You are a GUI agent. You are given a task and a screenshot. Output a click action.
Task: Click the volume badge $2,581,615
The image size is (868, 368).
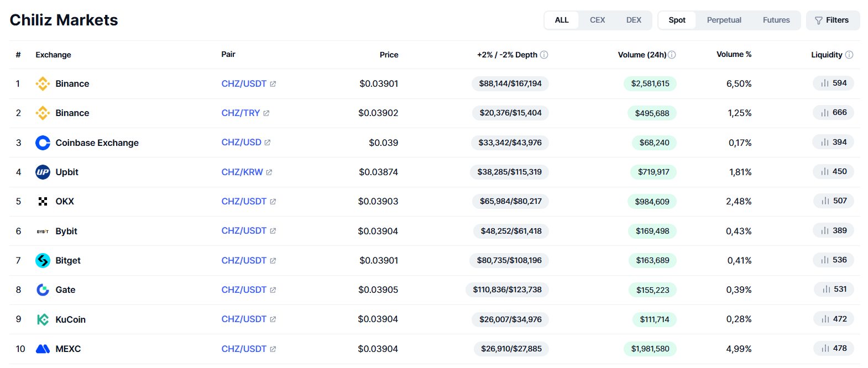coord(650,83)
